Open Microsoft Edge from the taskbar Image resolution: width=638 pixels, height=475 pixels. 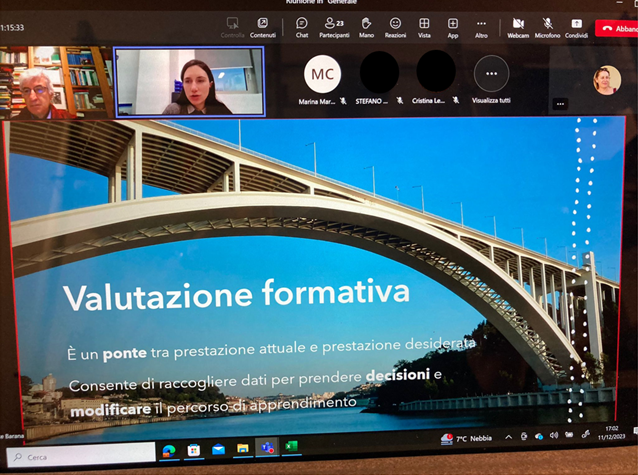[168, 451]
